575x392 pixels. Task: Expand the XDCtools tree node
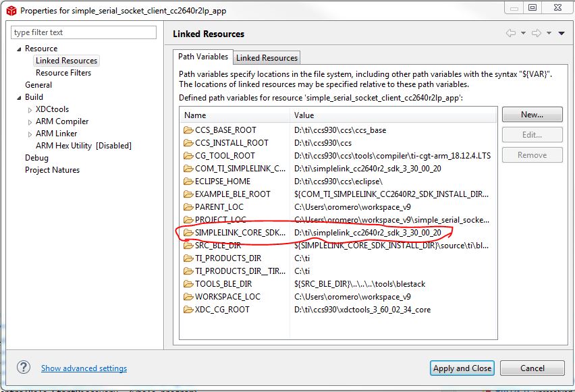30,110
